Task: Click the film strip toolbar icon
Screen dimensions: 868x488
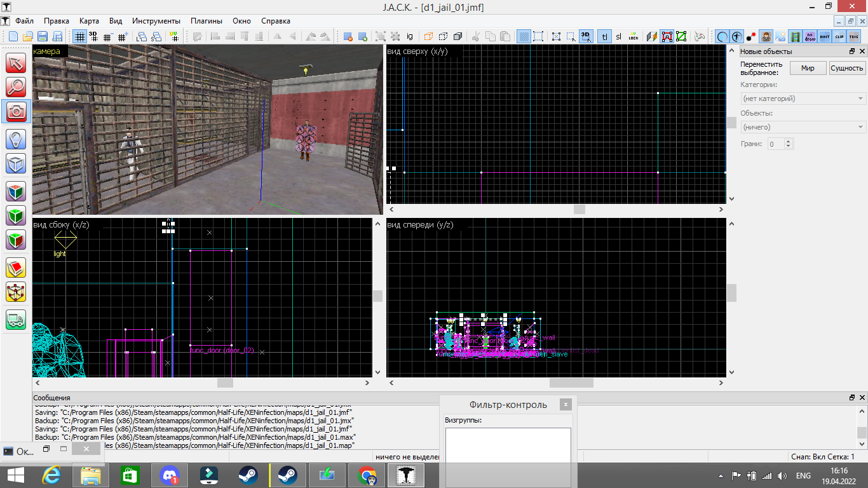Action: (796, 36)
